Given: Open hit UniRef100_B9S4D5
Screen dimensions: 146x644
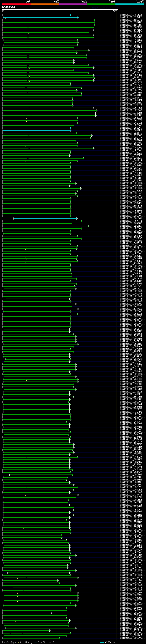Looking at the screenshot, I should point(131,22).
